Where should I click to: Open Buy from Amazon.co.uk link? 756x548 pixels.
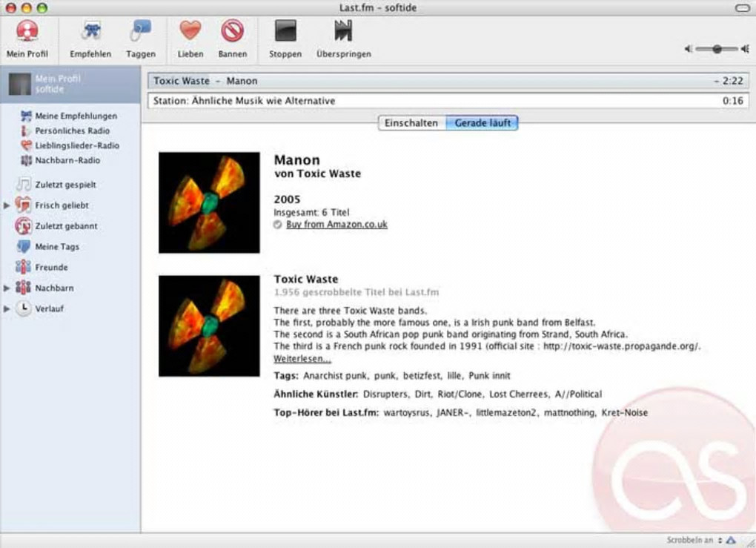pos(336,224)
